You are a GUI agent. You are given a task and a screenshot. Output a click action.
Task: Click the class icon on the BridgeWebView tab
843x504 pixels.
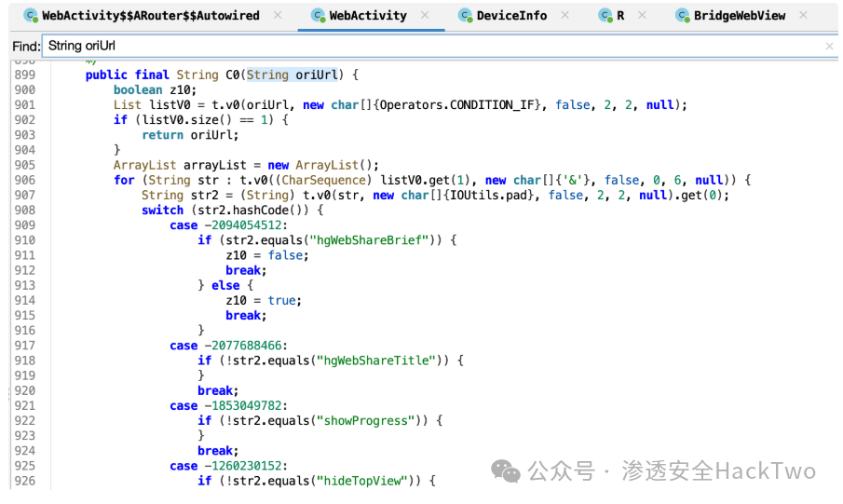[x=683, y=16]
